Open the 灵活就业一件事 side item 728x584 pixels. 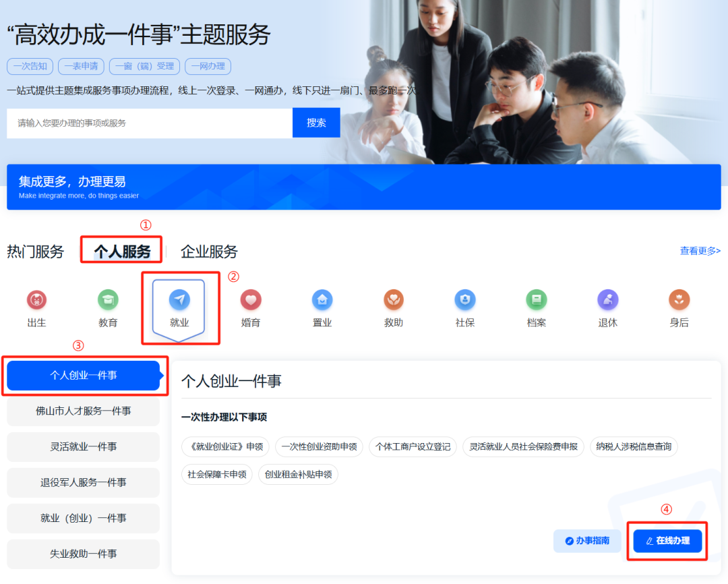pos(84,447)
